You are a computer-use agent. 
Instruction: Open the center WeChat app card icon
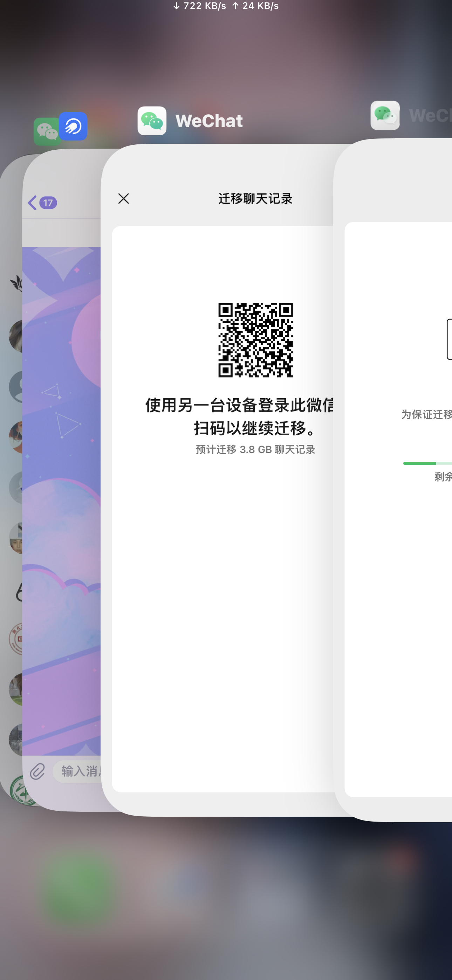click(x=152, y=121)
